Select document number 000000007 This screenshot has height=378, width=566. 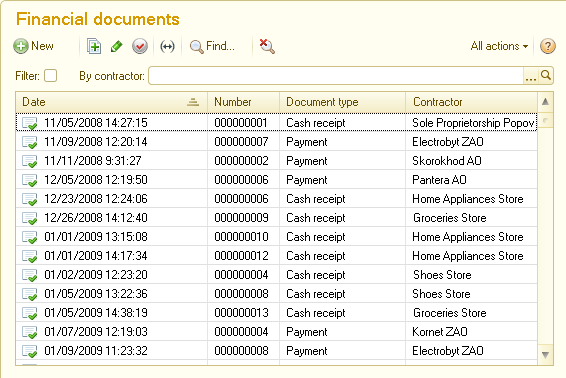point(241,142)
